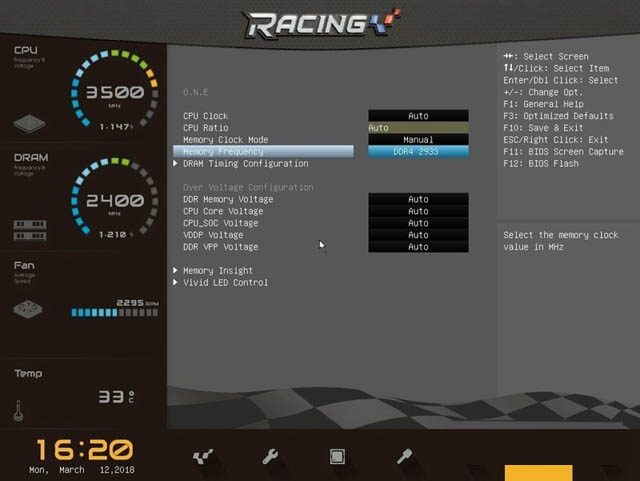Open Vivid LED Control submenu
This screenshot has height=481, width=640.
tap(225, 283)
